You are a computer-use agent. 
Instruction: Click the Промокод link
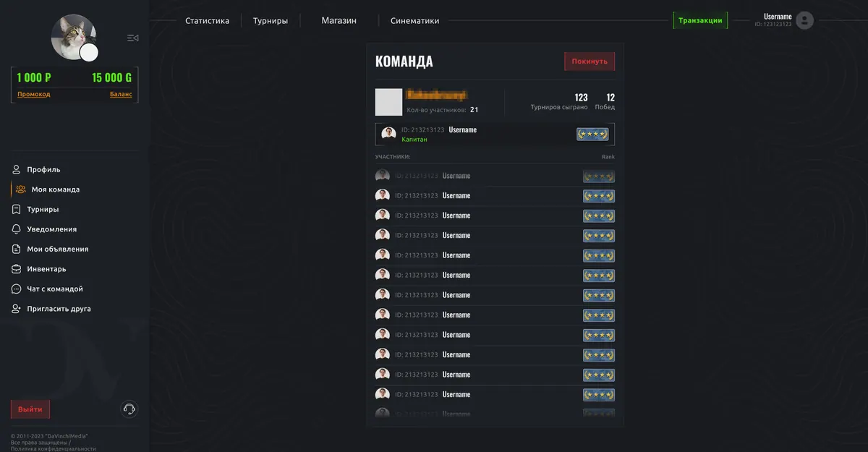tap(34, 94)
